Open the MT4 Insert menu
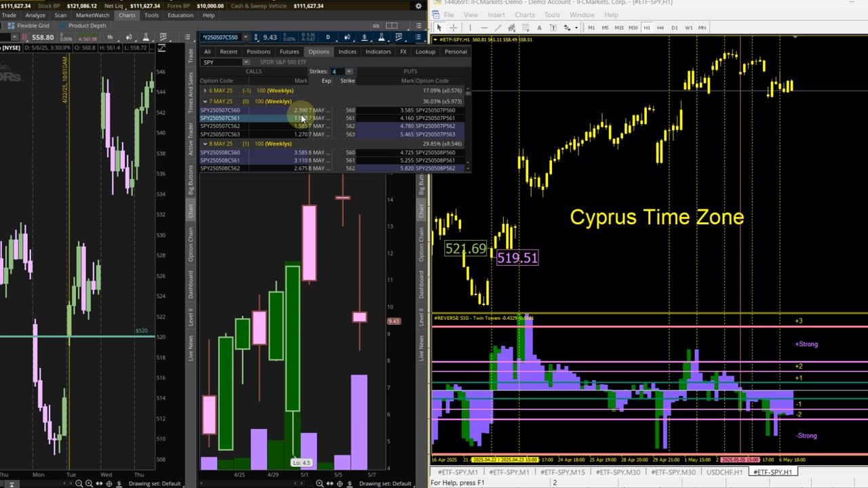This screenshot has width=868, height=488. point(496,15)
